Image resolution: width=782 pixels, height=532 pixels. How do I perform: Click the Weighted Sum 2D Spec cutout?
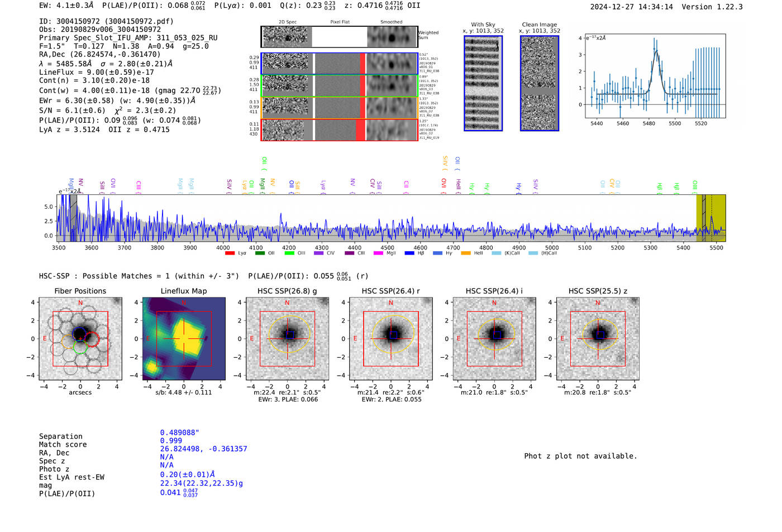[x=285, y=37]
